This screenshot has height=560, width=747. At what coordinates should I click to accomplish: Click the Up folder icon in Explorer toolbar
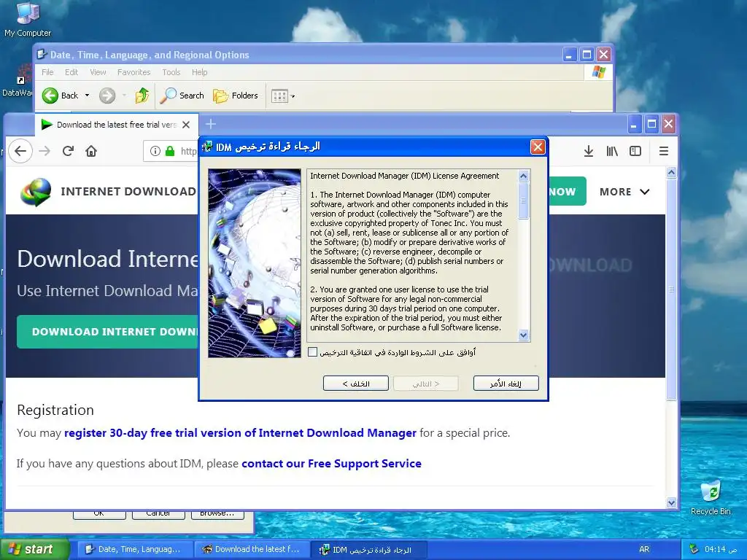142,96
